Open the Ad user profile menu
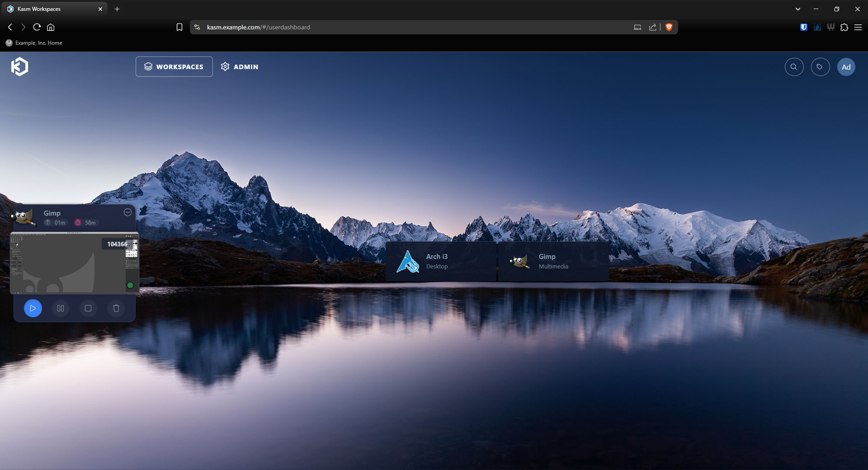Image resolution: width=868 pixels, height=470 pixels. click(846, 67)
